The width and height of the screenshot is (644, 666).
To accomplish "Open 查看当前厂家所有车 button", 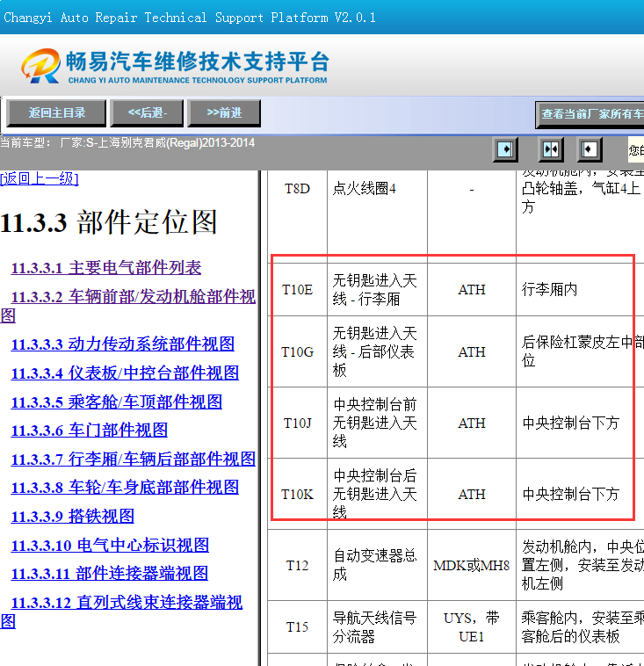I will pos(590,114).
